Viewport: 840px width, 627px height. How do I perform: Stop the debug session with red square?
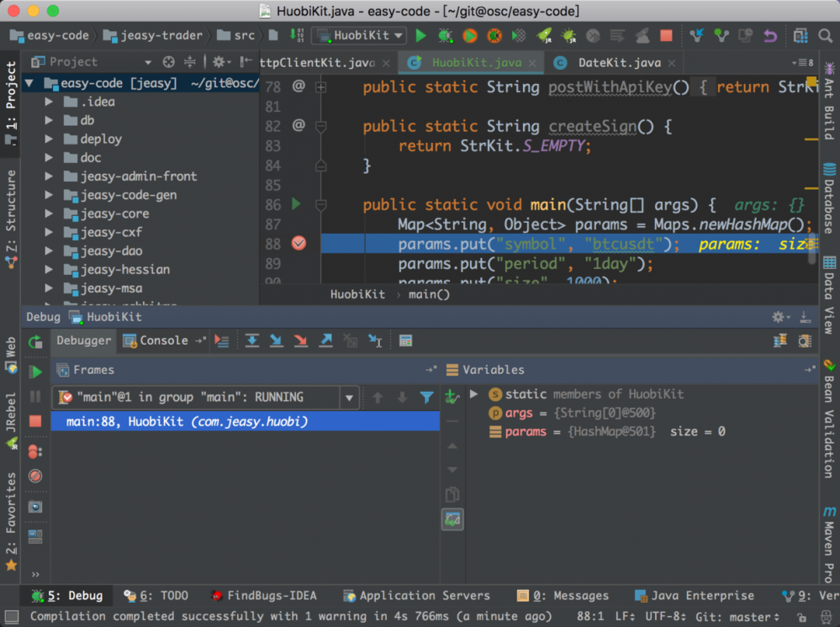35,421
